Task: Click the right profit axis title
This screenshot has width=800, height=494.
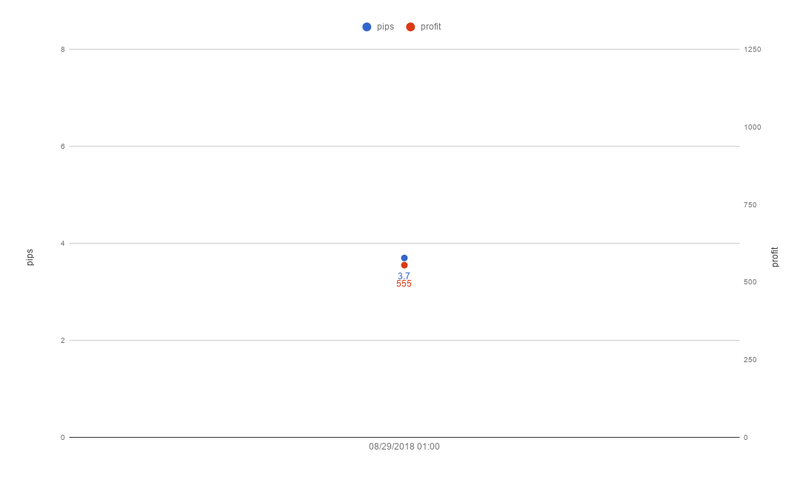Action: point(774,257)
